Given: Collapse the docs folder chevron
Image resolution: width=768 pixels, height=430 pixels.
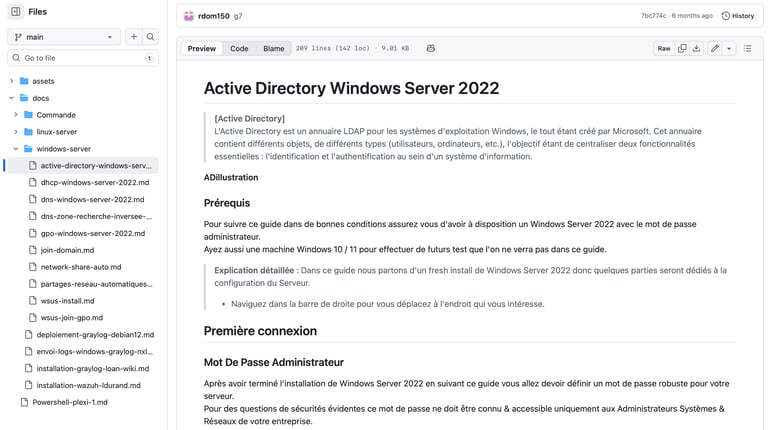Looking at the screenshot, I should [x=12, y=98].
